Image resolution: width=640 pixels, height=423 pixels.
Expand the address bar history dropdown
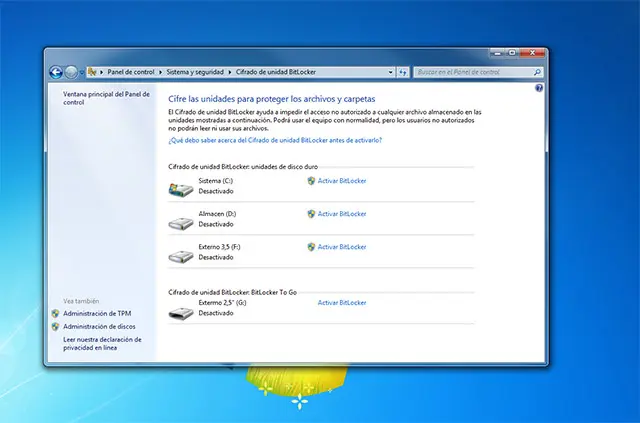click(389, 72)
